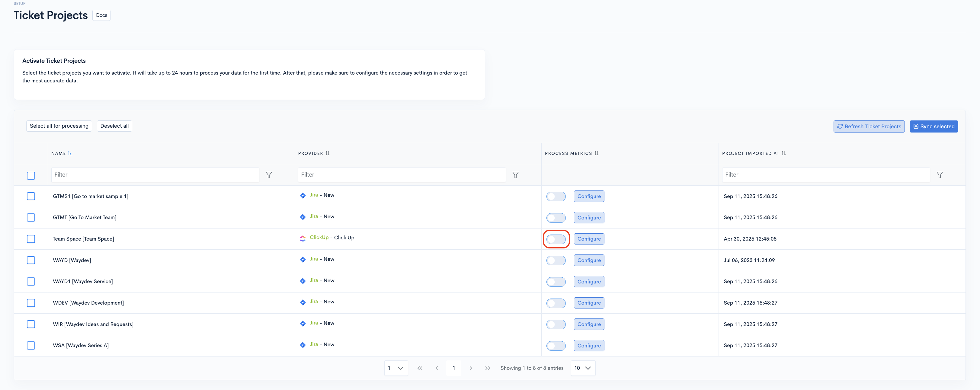Go to first page with double-left arrows
This screenshot has width=980, height=390.
point(420,368)
